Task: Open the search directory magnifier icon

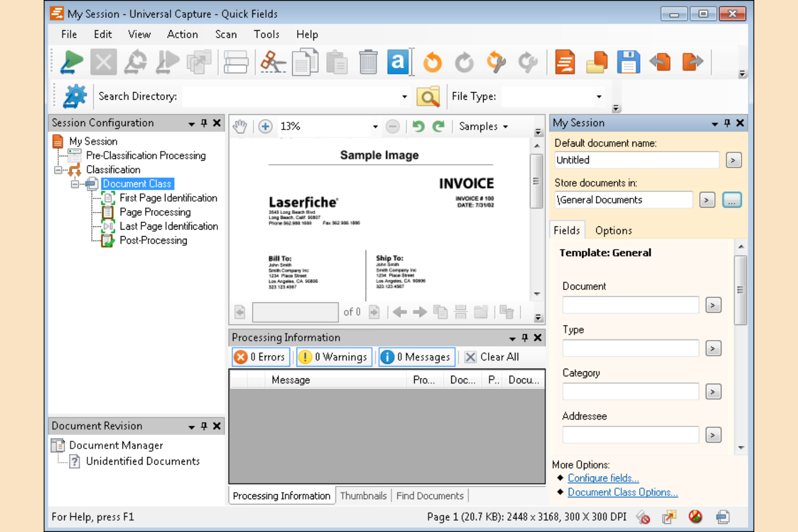Action: click(428, 96)
